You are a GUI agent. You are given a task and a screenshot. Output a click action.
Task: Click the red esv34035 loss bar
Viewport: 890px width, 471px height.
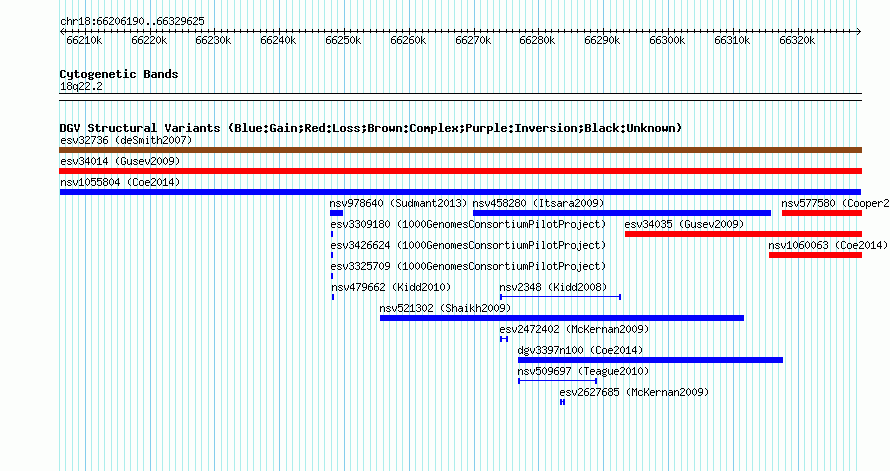(744, 234)
